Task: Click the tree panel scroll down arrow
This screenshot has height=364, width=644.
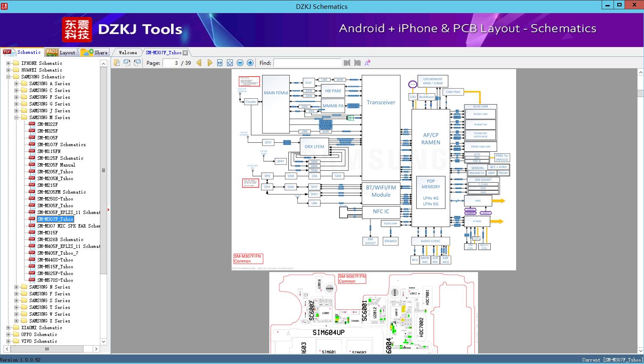Action: pyautogui.click(x=103, y=341)
